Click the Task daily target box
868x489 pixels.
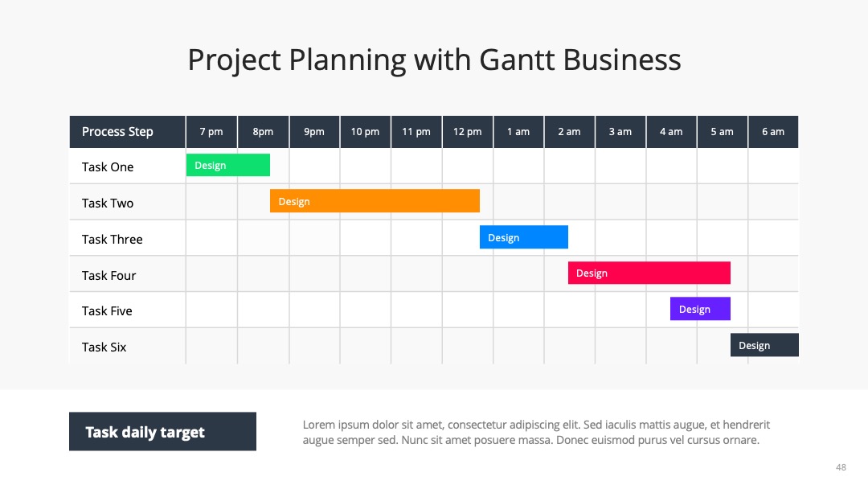point(162,431)
